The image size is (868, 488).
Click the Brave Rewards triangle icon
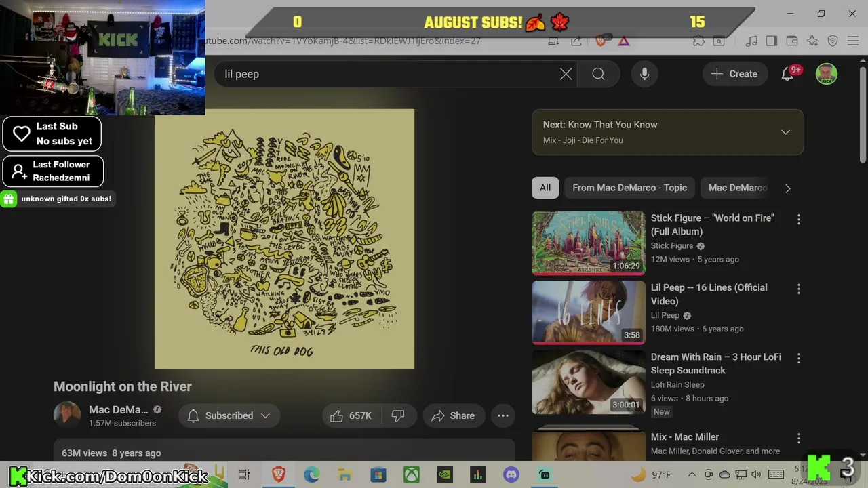[624, 41]
